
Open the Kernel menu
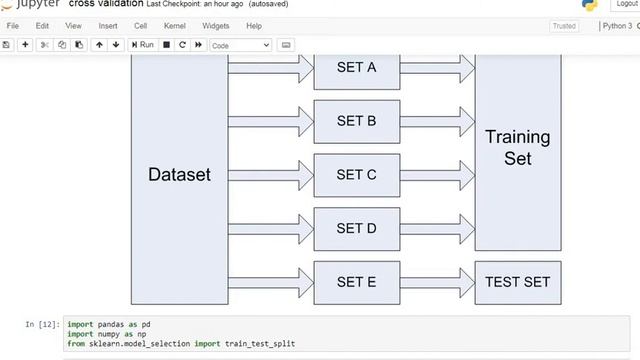(x=175, y=26)
